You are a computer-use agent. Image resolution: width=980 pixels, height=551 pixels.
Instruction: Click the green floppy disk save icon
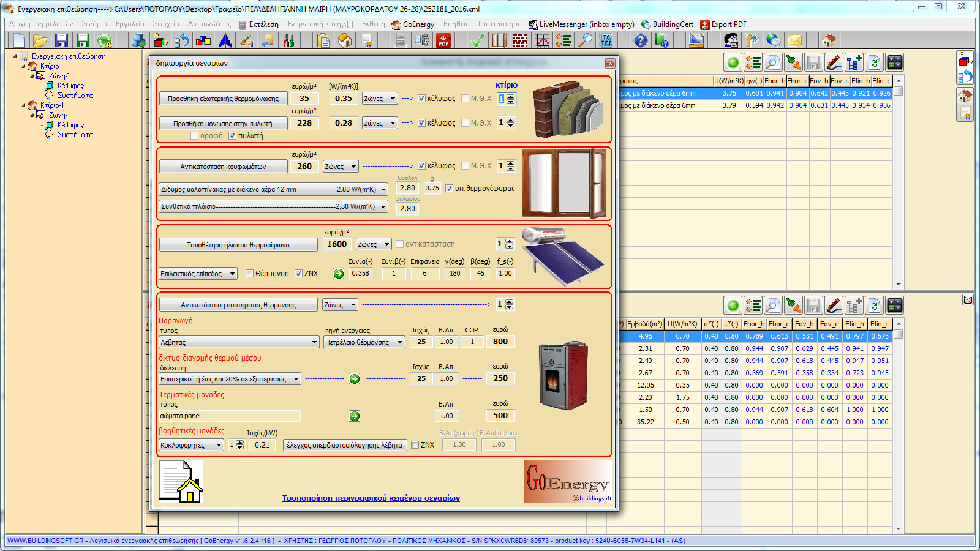(83, 40)
